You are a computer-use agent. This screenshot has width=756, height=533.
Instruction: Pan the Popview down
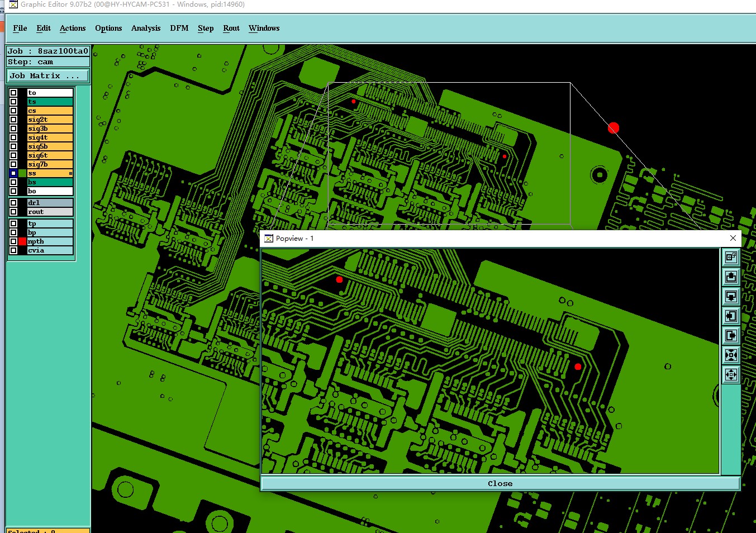tap(731, 296)
